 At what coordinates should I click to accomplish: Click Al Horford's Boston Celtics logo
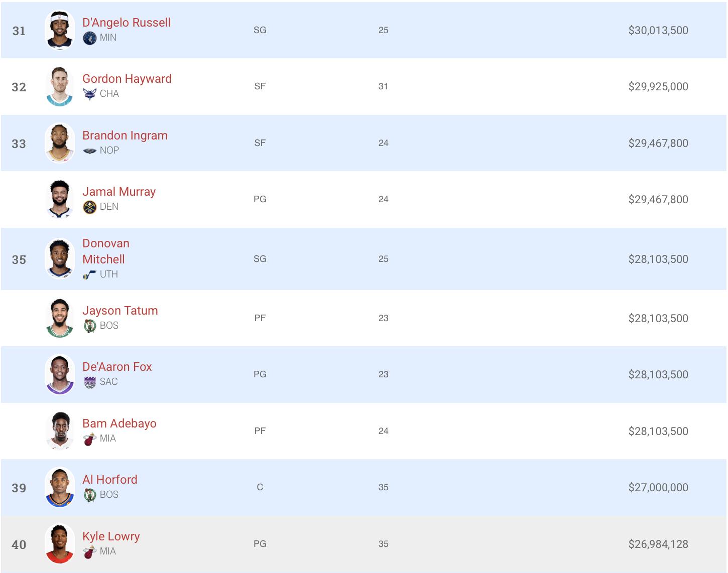(89, 495)
